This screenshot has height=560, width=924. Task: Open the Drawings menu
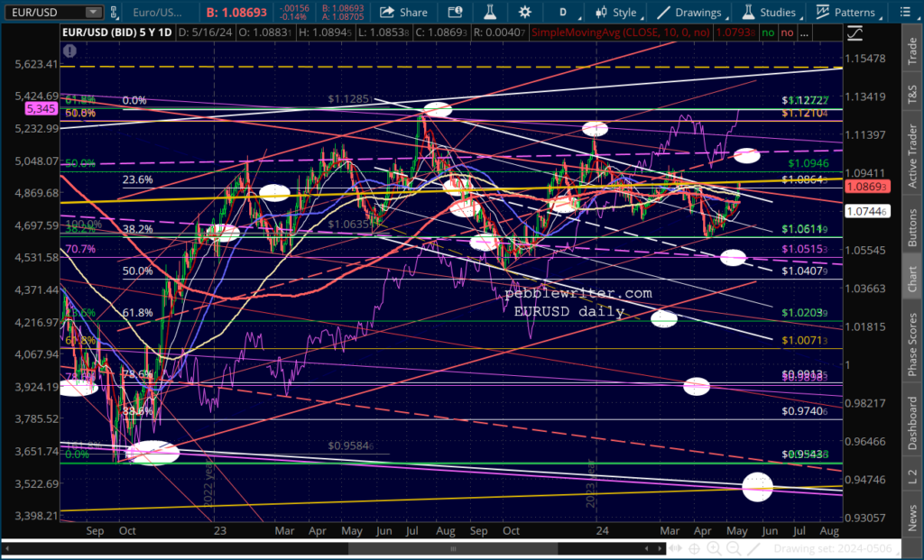tap(691, 12)
